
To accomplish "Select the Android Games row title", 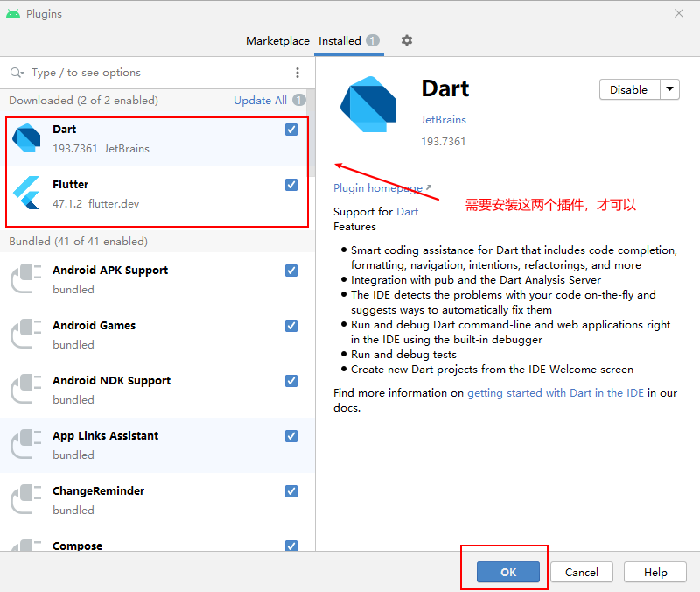I will point(94,326).
